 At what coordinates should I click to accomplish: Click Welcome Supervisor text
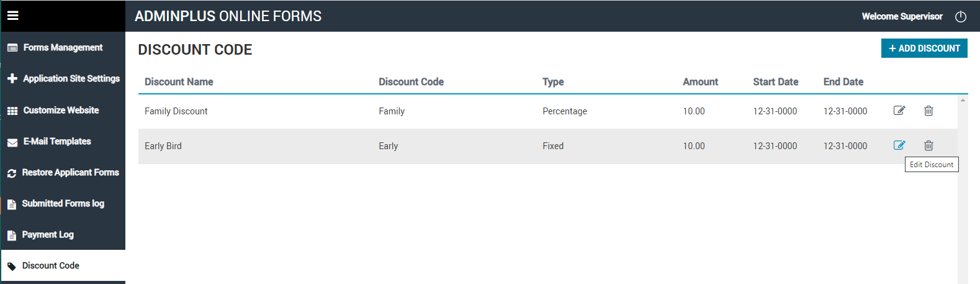902,17
